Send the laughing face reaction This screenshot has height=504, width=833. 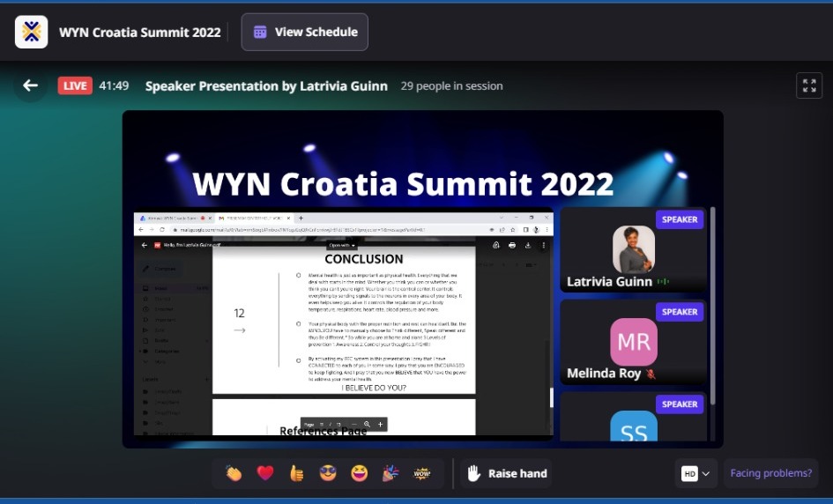pos(359,472)
